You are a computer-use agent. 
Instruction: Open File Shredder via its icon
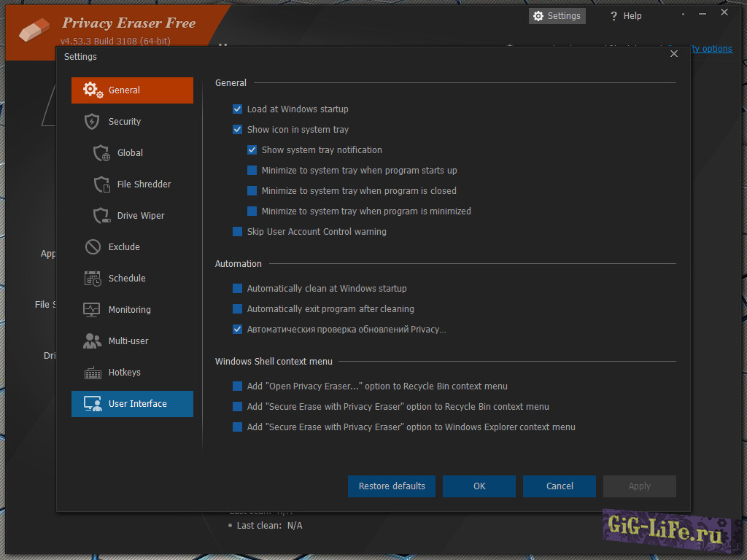tap(101, 184)
